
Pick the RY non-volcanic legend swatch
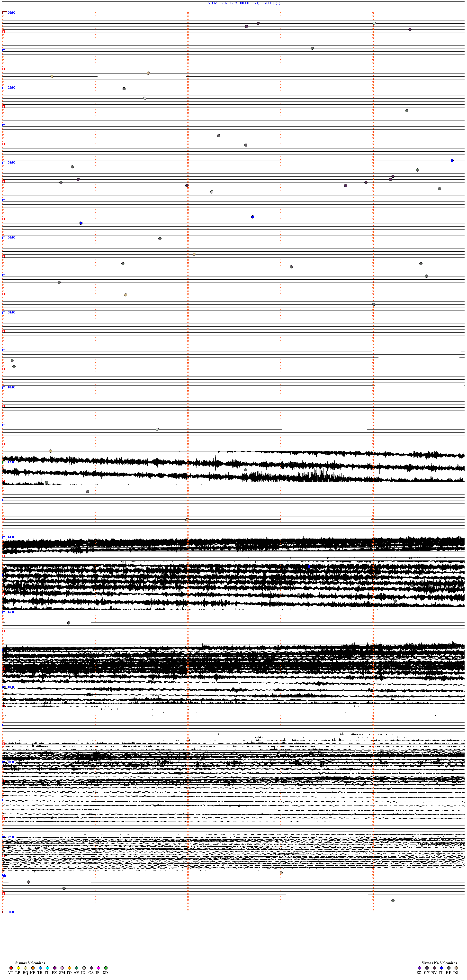pyautogui.click(x=434, y=968)
